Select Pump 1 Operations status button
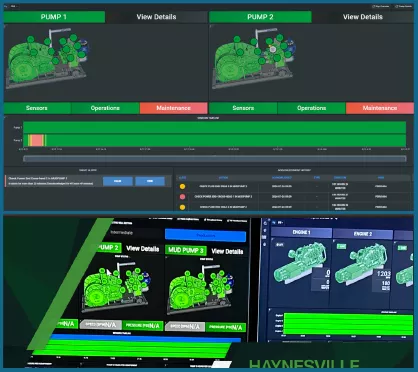 click(x=105, y=108)
